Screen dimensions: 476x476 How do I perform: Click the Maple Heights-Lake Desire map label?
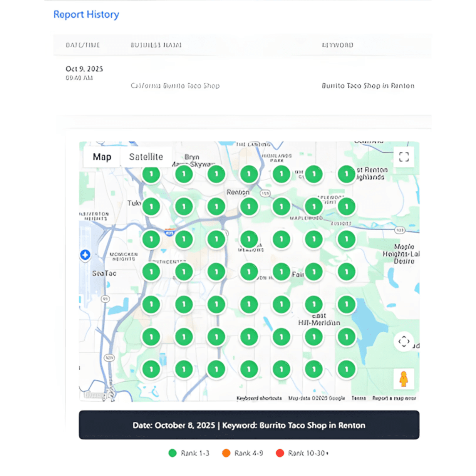[401, 254]
